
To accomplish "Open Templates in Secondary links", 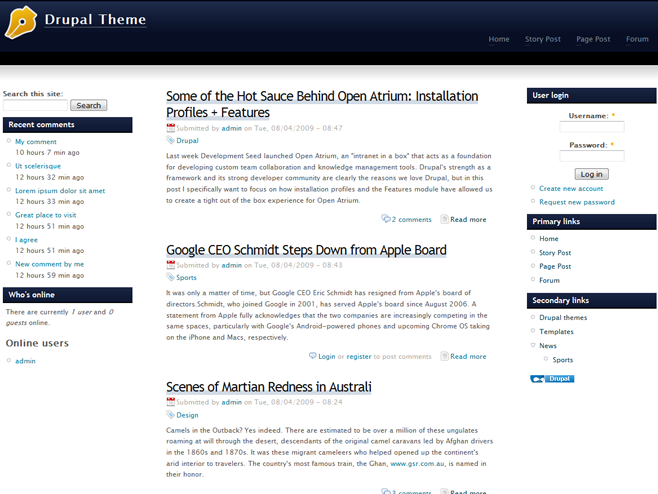I will (x=556, y=332).
